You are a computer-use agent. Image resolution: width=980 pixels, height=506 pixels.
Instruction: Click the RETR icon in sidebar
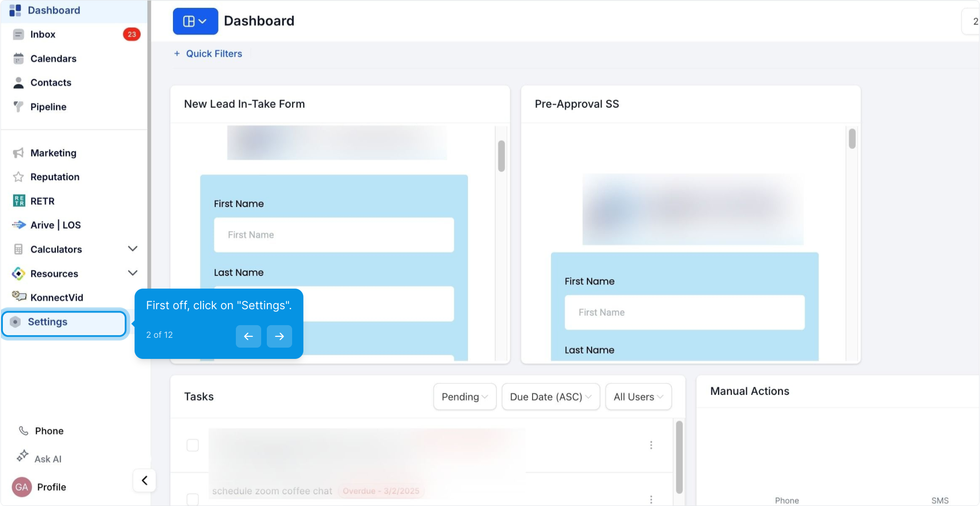tap(19, 201)
